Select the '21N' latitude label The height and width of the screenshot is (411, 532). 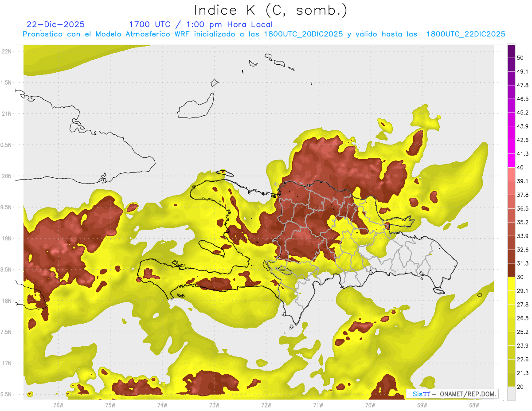[x=8, y=114]
